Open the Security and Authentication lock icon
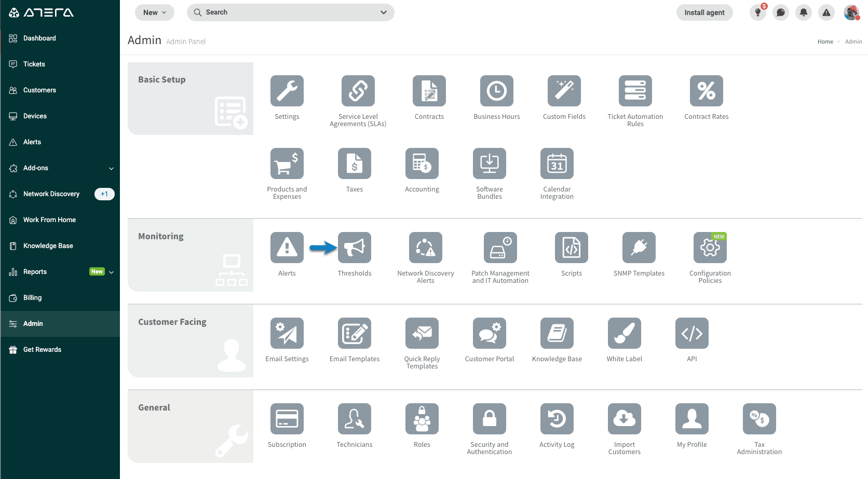Image resolution: width=868 pixels, height=479 pixels. (490, 419)
